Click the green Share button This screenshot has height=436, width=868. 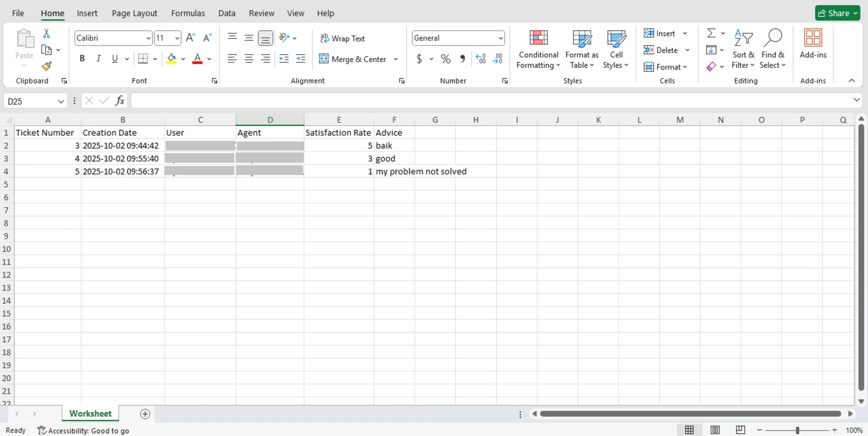(837, 13)
